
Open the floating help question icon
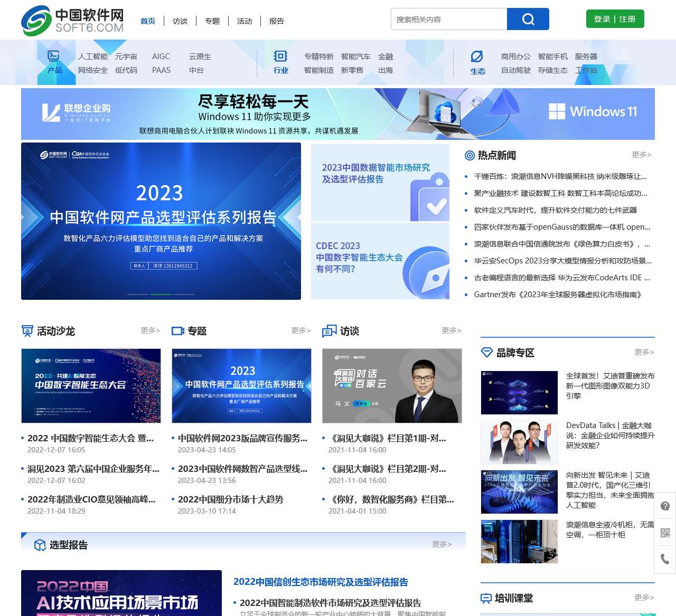[665, 506]
